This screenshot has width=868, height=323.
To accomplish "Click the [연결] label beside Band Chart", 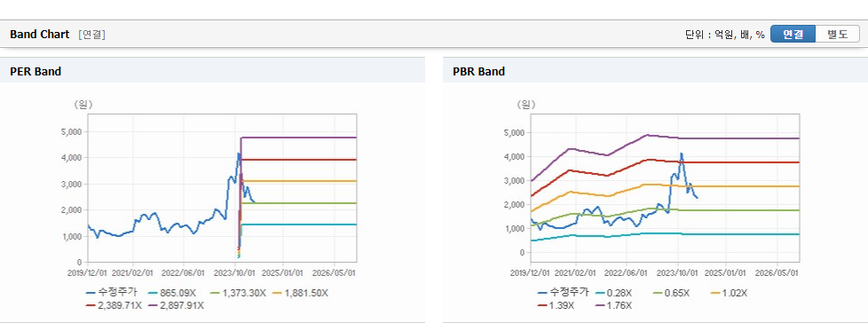I will pyautogui.click(x=92, y=35).
